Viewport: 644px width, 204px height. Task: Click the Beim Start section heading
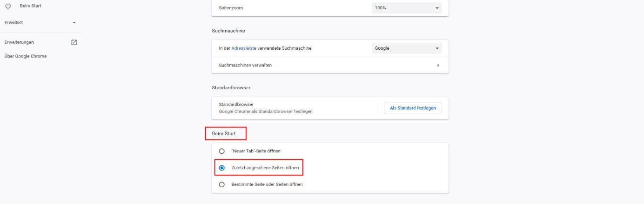[224, 134]
